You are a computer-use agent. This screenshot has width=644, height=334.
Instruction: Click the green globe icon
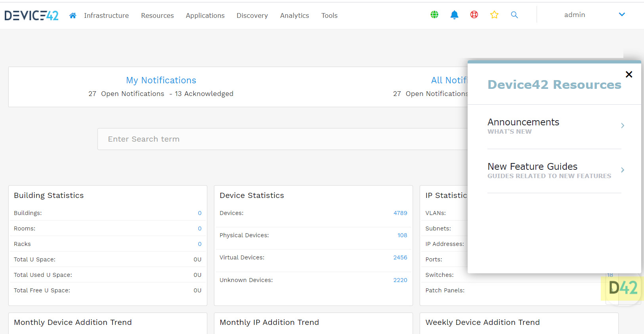tap(434, 15)
